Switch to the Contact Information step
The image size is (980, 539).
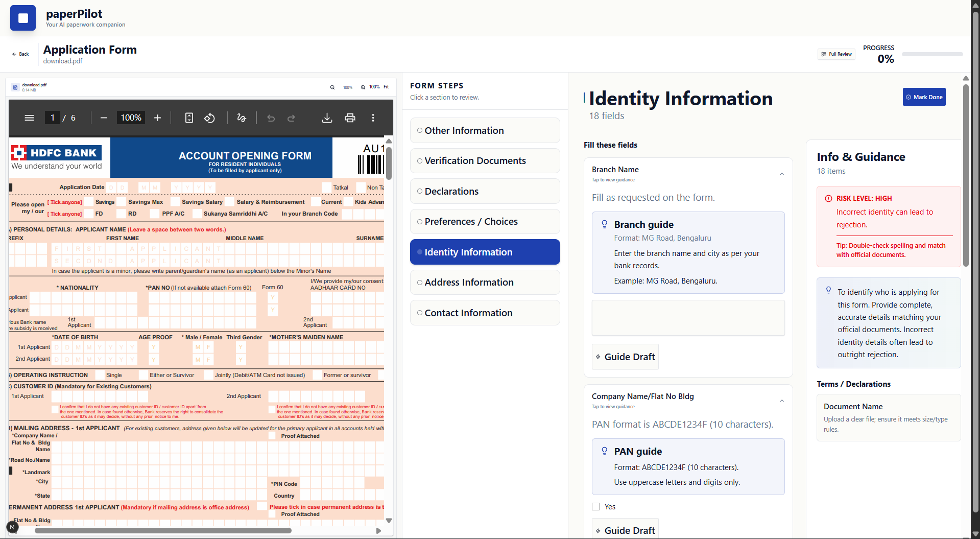(485, 313)
